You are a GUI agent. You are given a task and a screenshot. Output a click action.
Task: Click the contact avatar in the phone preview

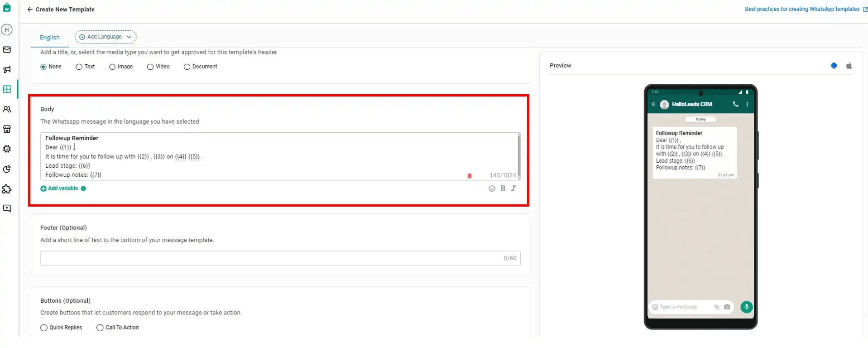pyautogui.click(x=664, y=105)
